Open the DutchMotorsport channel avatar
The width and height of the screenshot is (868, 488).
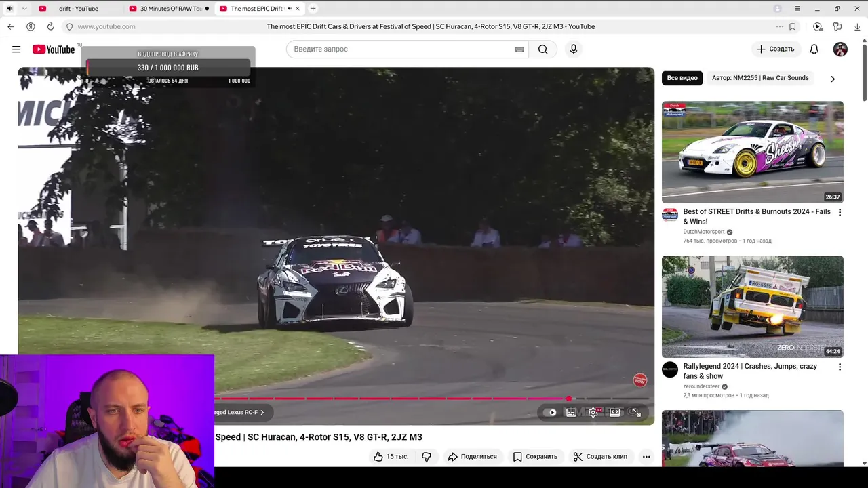pyautogui.click(x=670, y=216)
